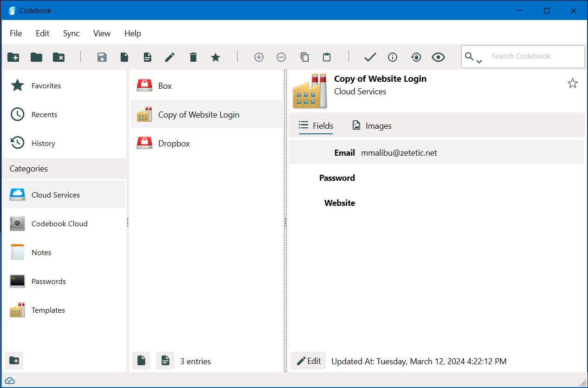Open the Edit menu
The height and width of the screenshot is (388, 588).
(x=43, y=33)
